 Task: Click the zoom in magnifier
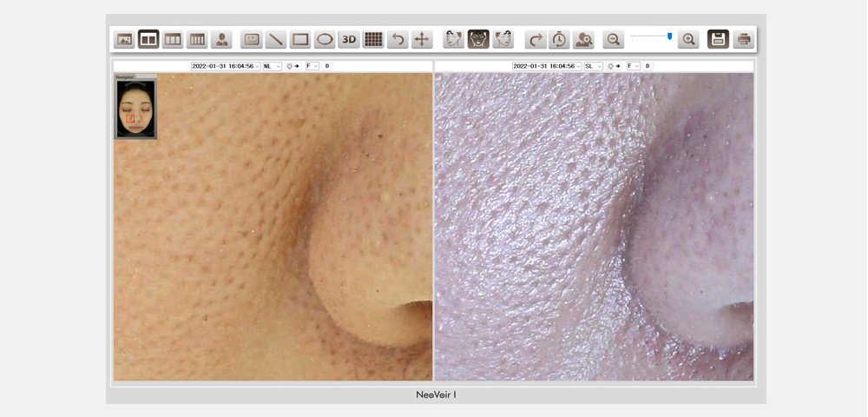[688, 39]
